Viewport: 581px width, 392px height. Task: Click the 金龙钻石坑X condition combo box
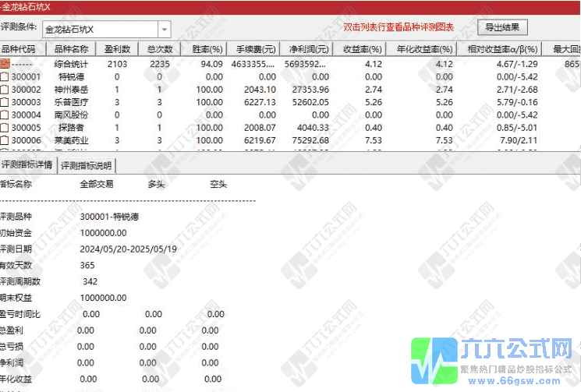[100, 30]
